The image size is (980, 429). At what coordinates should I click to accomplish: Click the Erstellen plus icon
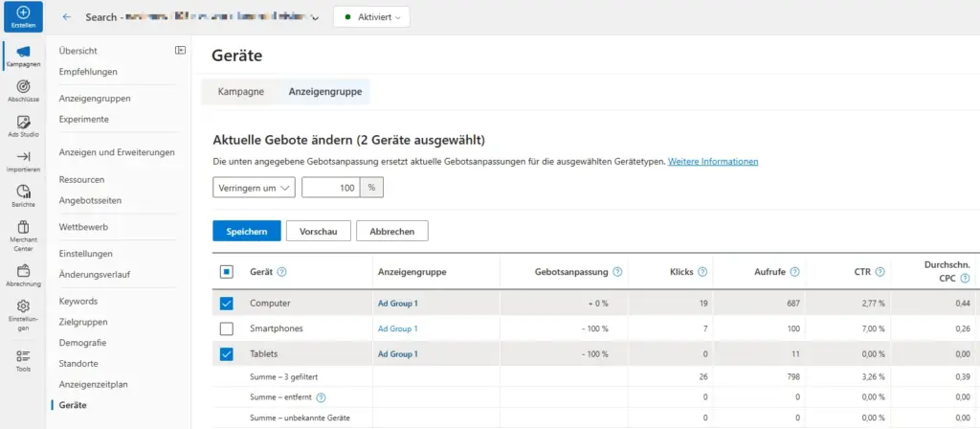(23, 12)
